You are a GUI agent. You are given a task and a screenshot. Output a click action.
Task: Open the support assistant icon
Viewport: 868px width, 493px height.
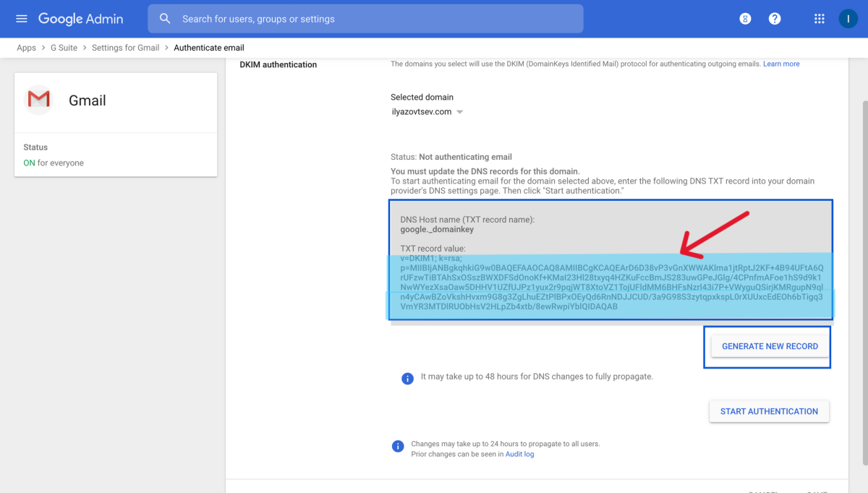pyautogui.click(x=745, y=19)
